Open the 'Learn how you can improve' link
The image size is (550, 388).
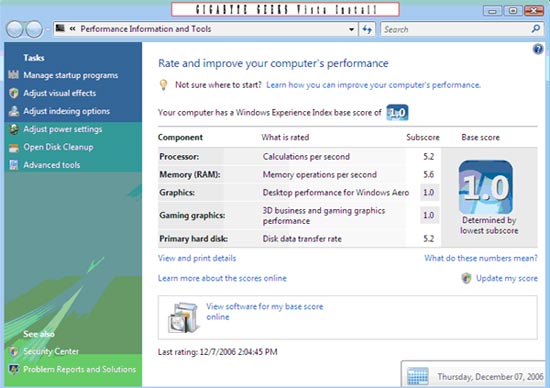(373, 85)
